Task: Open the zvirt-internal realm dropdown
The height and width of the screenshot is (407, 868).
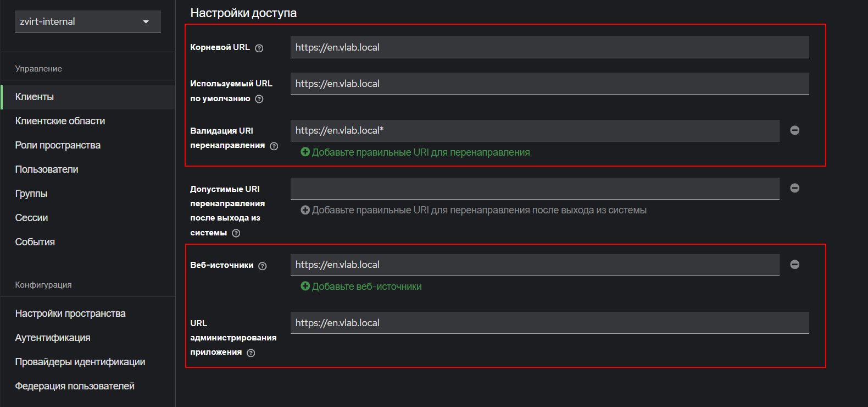Action: pyautogui.click(x=88, y=21)
